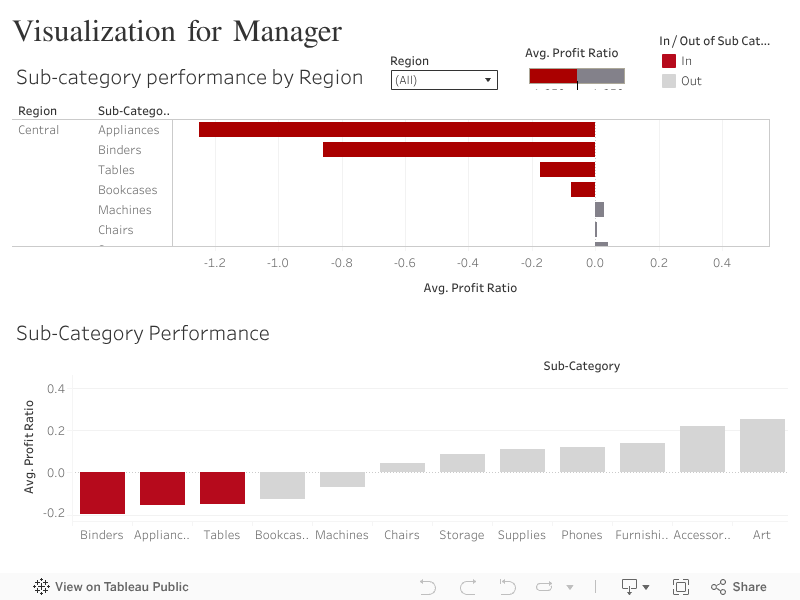The width and height of the screenshot is (800, 600).
Task: Click the Refresh icon in the toolbar
Action: pos(544,586)
